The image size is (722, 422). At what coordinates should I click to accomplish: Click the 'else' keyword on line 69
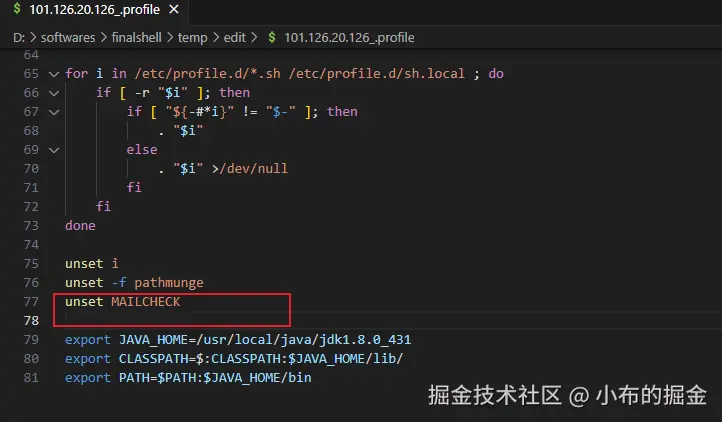142,150
